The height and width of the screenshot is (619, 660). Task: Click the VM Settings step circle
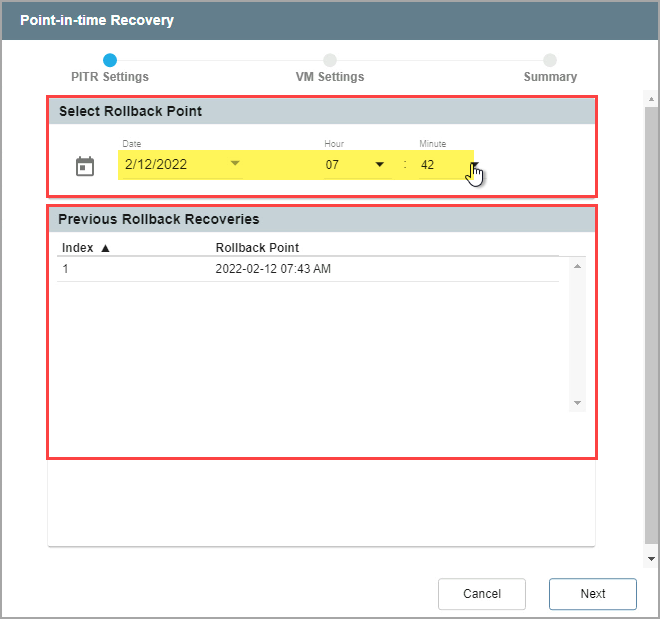click(330, 60)
